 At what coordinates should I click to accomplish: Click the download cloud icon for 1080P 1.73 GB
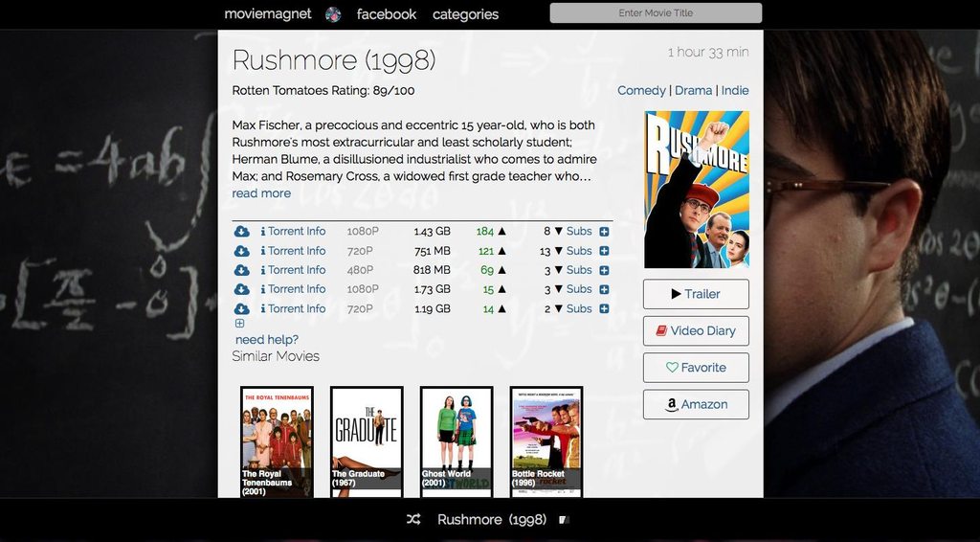241,289
